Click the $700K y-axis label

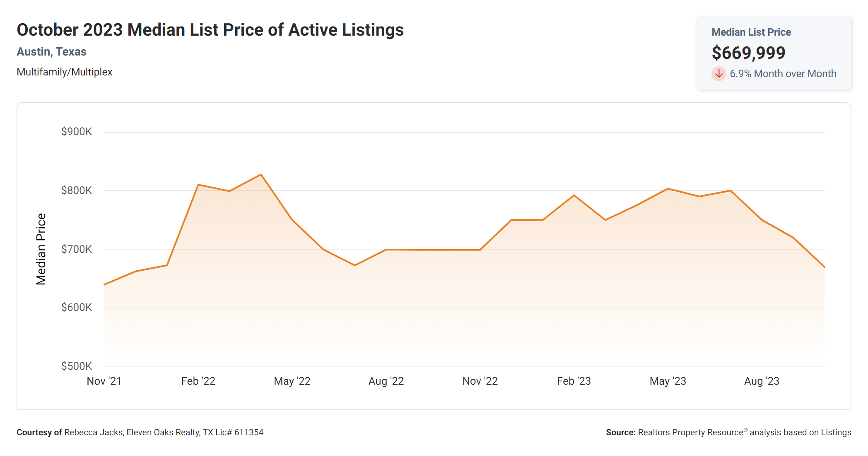(77, 249)
